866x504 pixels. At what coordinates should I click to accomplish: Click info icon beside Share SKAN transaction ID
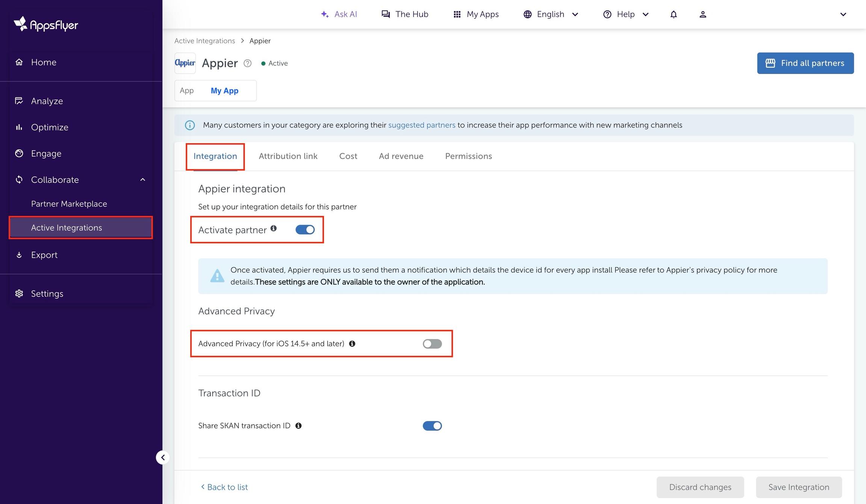click(298, 426)
